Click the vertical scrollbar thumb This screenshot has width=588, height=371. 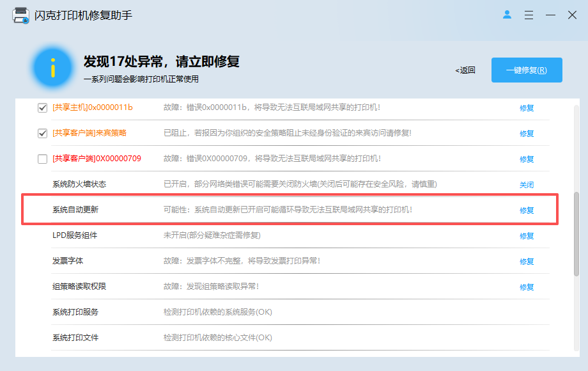(x=576, y=234)
